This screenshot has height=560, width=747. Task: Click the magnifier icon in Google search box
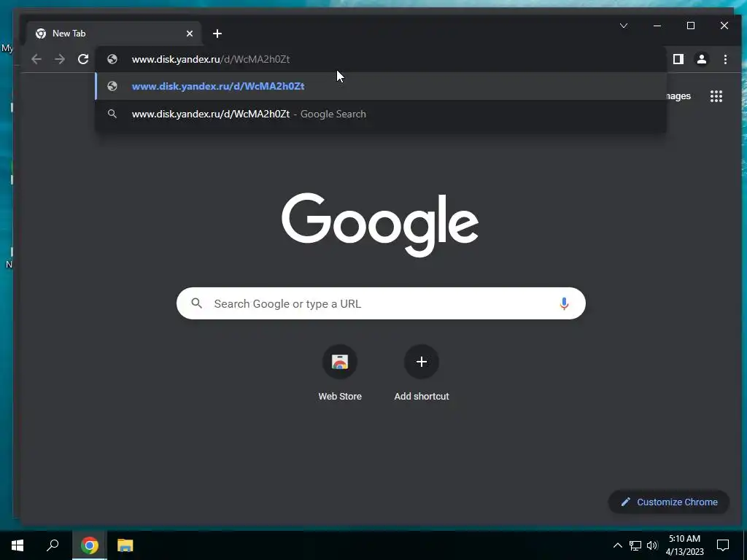197,303
